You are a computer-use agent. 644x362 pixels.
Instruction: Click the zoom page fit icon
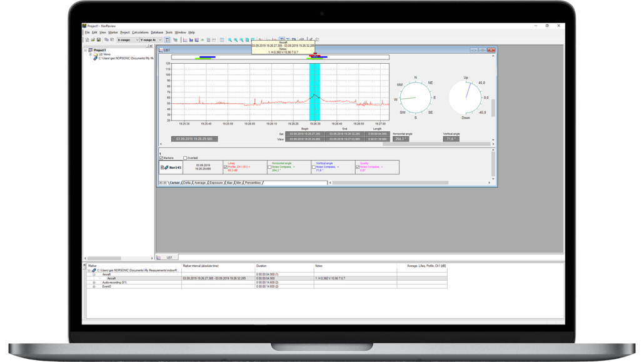click(247, 40)
